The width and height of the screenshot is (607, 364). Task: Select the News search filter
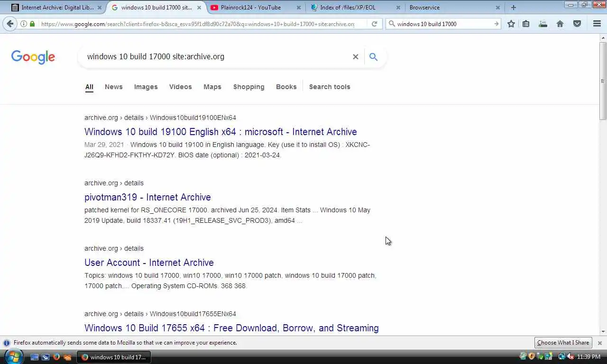point(113,87)
